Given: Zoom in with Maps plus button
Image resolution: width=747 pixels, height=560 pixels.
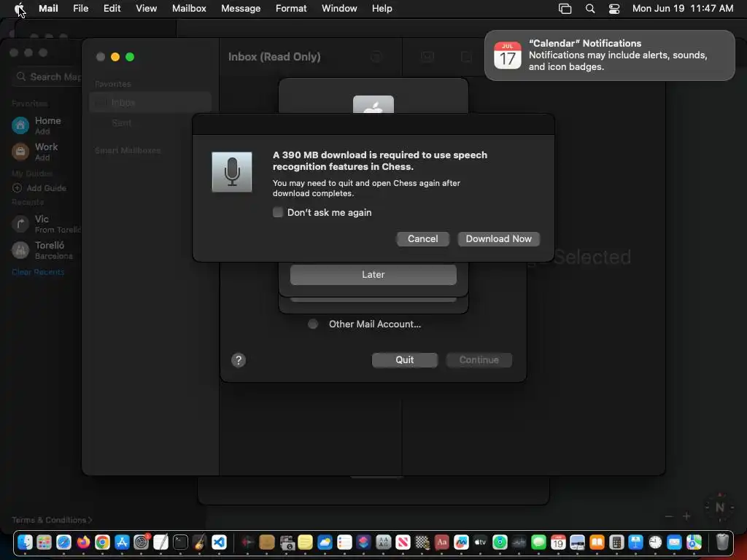Looking at the screenshot, I should [686, 516].
